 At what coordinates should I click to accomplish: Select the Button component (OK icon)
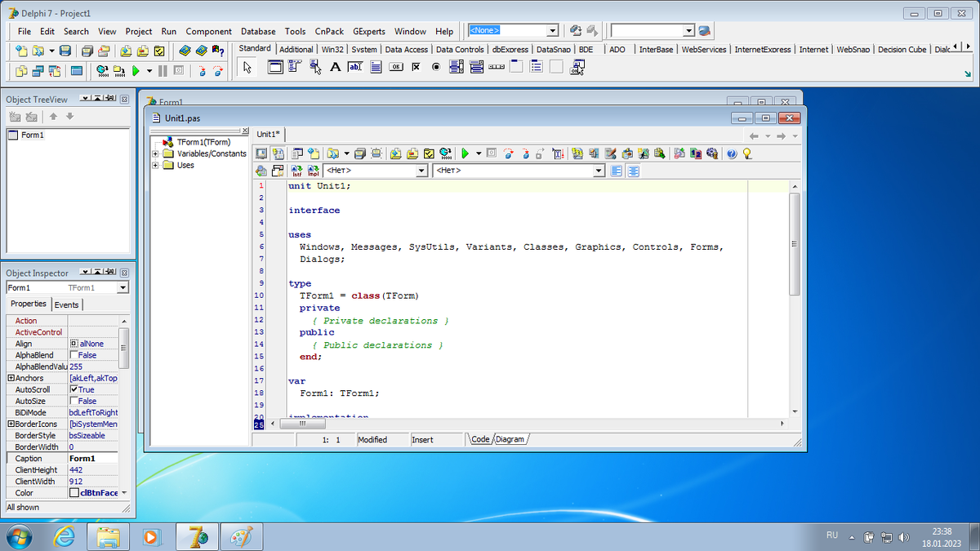pyautogui.click(x=396, y=68)
